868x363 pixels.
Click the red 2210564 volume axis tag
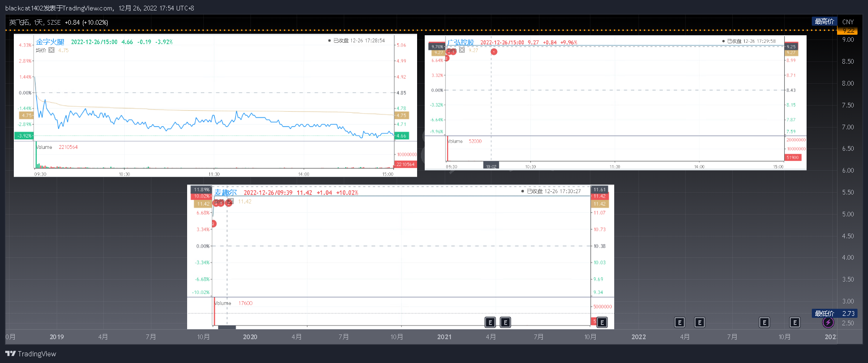coord(405,164)
